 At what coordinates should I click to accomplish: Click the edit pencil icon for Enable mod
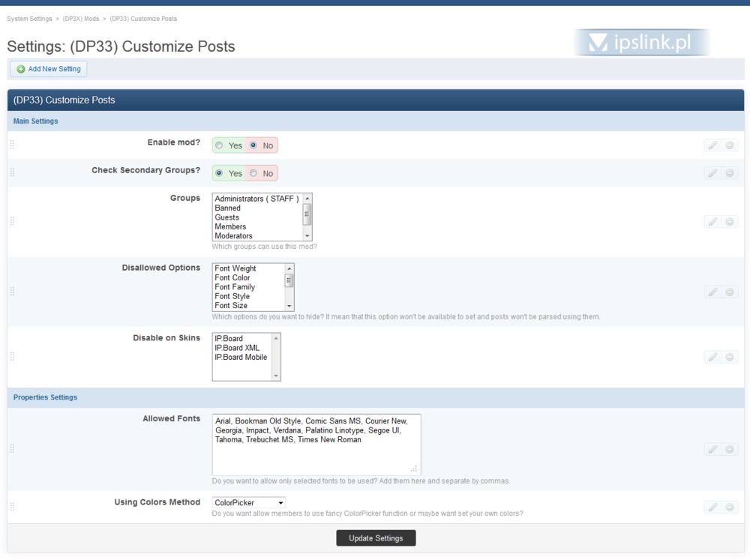coord(712,145)
